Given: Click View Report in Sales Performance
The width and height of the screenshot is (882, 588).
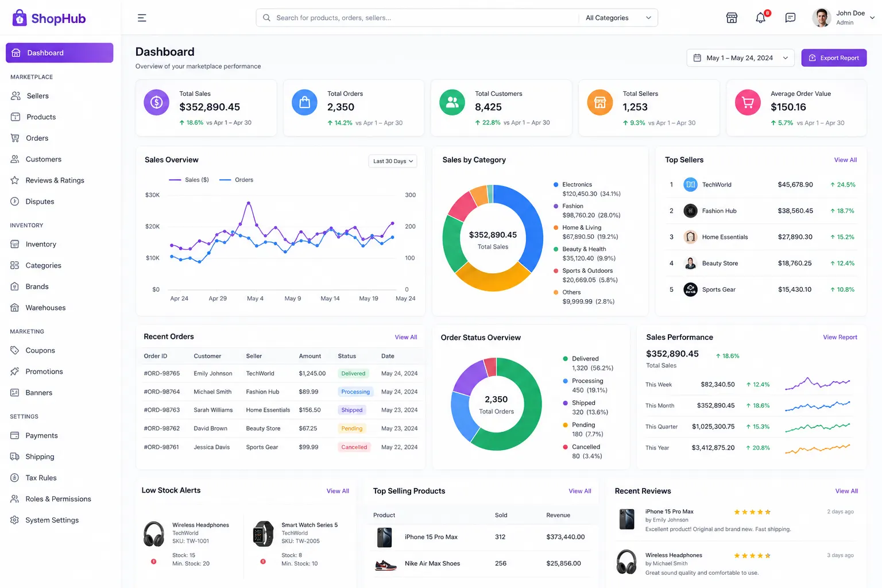Looking at the screenshot, I should tap(840, 337).
